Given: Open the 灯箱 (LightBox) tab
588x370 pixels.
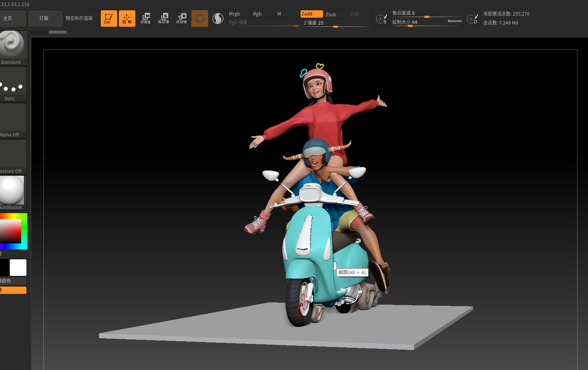Looking at the screenshot, I should 45,18.
